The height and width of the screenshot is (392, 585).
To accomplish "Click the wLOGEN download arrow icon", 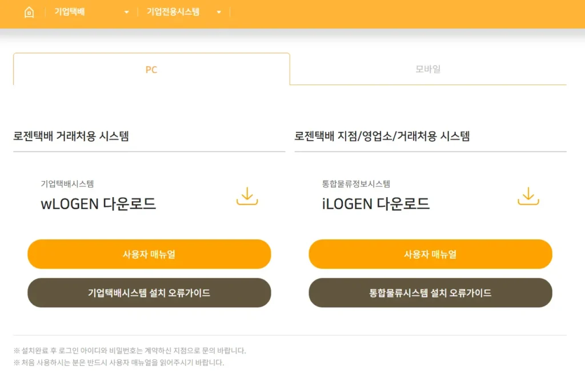I will pyautogui.click(x=247, y=196).
